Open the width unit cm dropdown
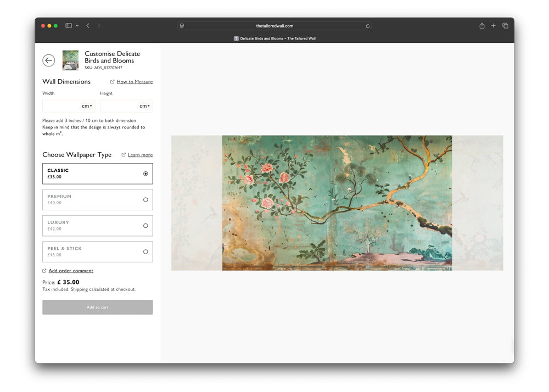This screenshot has height=392, width=549. (87, 106)
